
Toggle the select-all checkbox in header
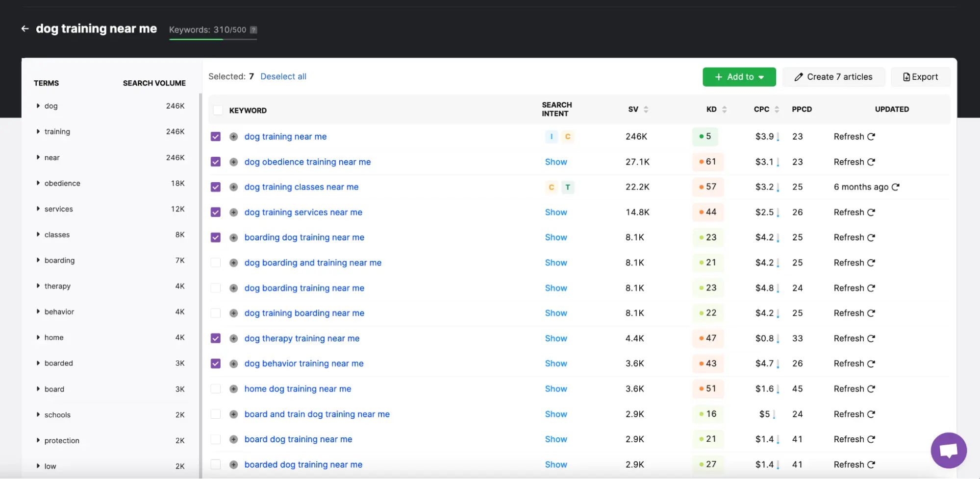(218, 110)
